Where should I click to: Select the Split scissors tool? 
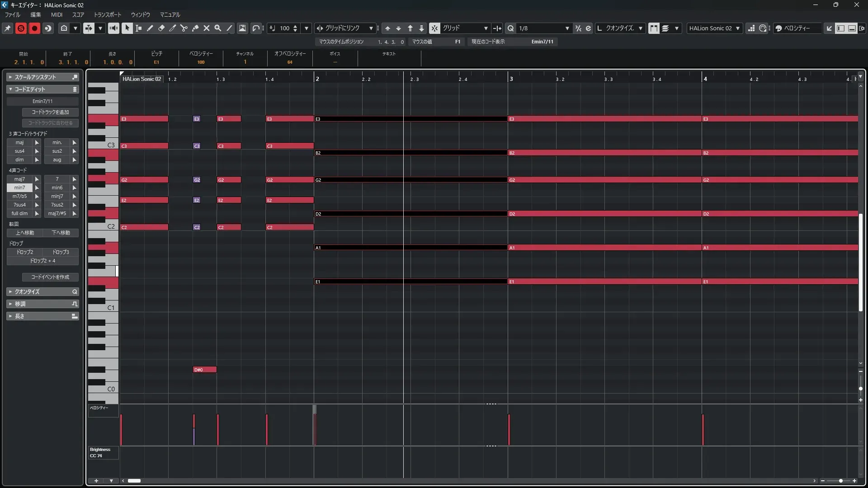184,28
